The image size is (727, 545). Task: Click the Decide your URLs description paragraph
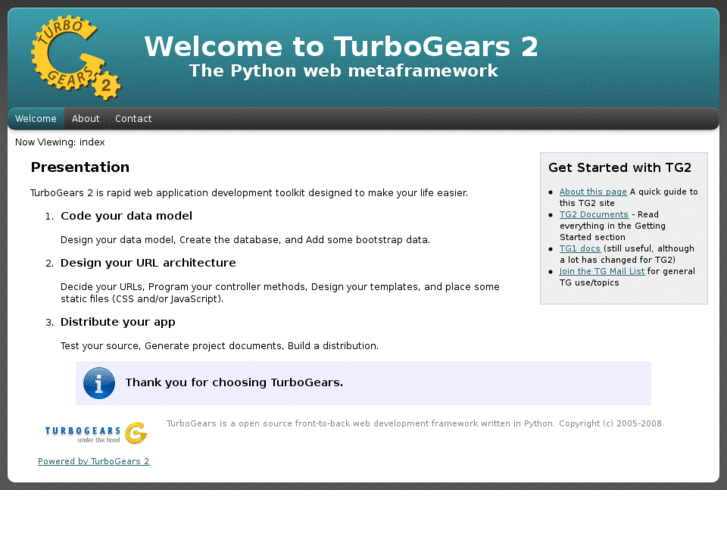point(280,293)
